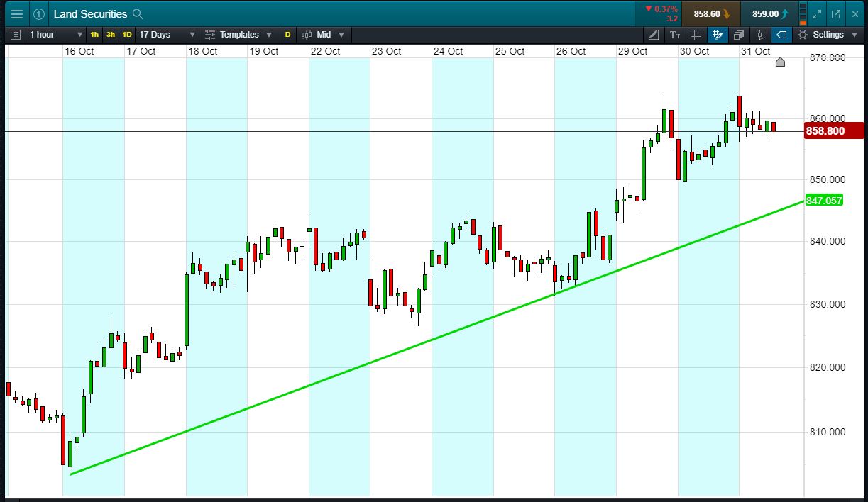
Task: Click the 16 Oct date label
Action: (x=79, y=51)
